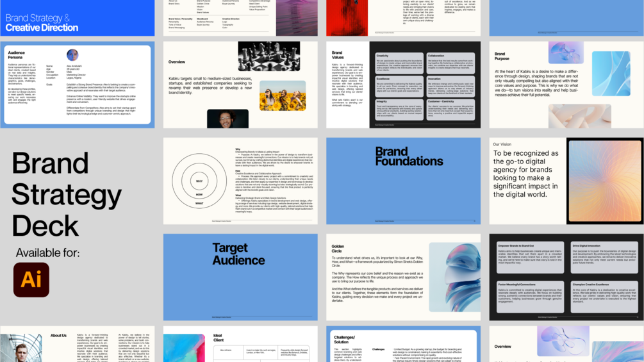Screen dimensions: 644x362
Task: Click the WHAT ring label
Action: tap(199, 203)
